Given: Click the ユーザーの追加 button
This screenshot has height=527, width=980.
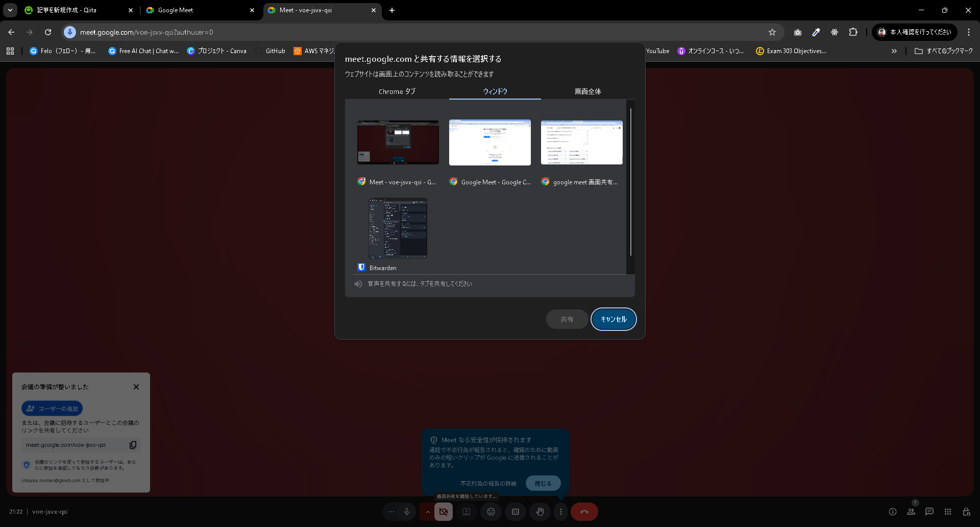Looking at the screenshot, I should (52, 409).
